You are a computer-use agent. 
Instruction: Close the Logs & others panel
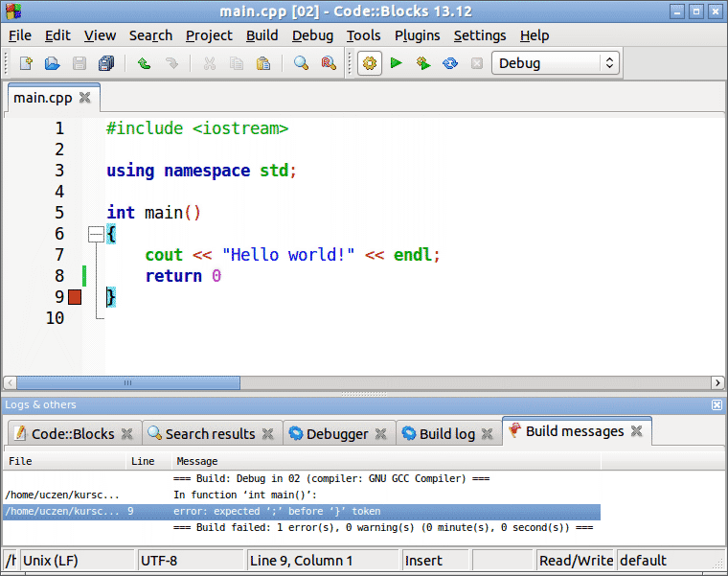(x=717, y=405)
